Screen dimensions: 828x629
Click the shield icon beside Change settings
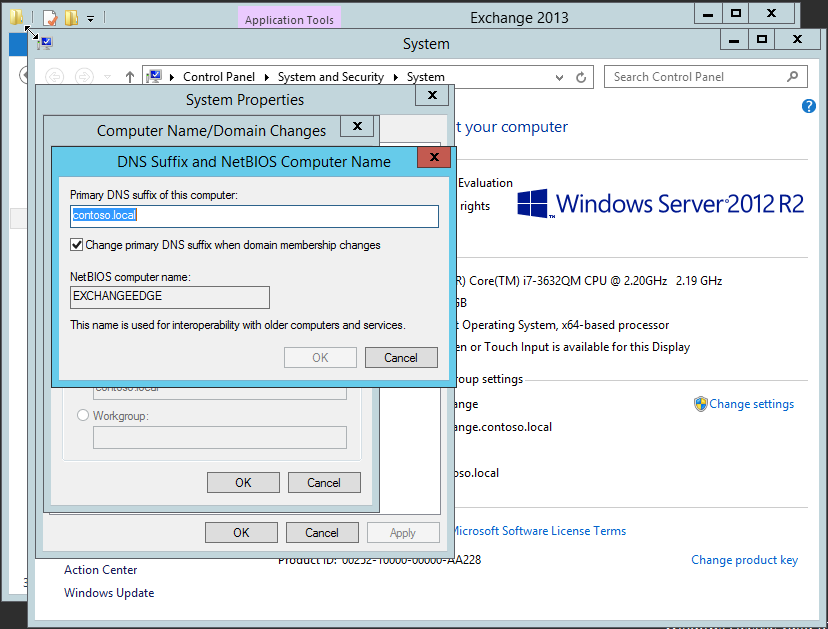700,404
